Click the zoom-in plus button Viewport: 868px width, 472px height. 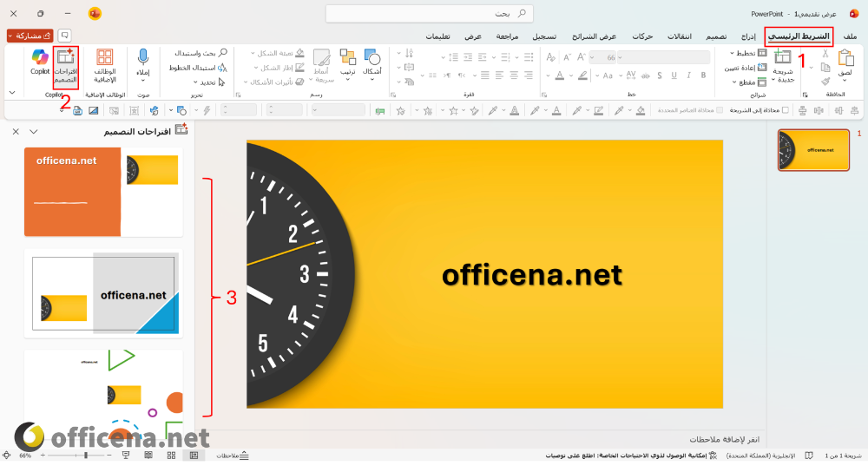pyautogui.click(x=43, y=456)
